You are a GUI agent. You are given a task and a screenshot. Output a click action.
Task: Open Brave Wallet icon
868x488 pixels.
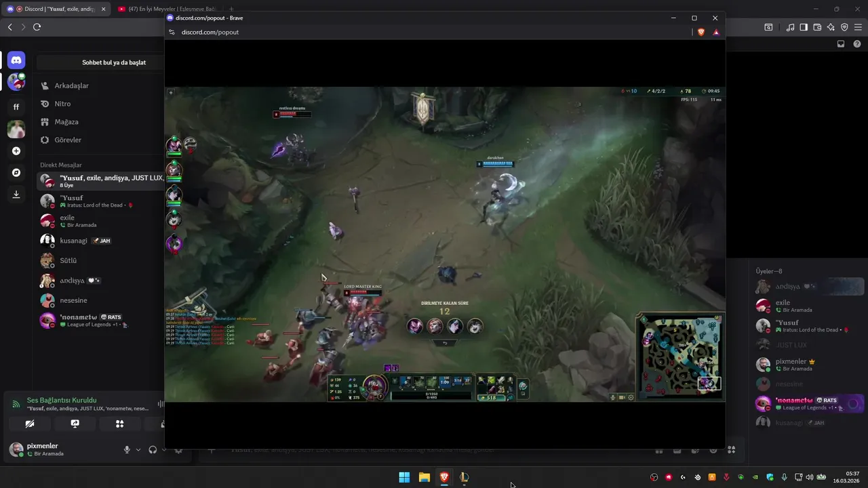click(817, 27)
